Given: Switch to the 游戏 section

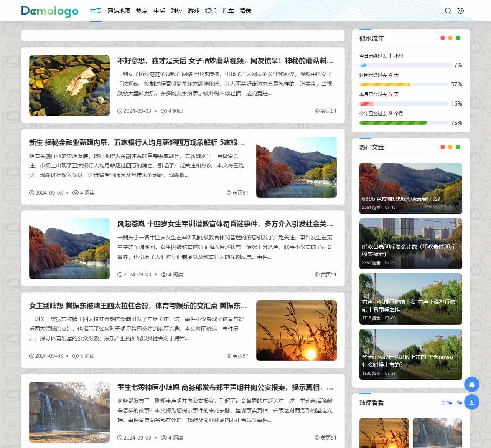Looking at the screenshot, I should pyautogui.click(x=194, y=11).
